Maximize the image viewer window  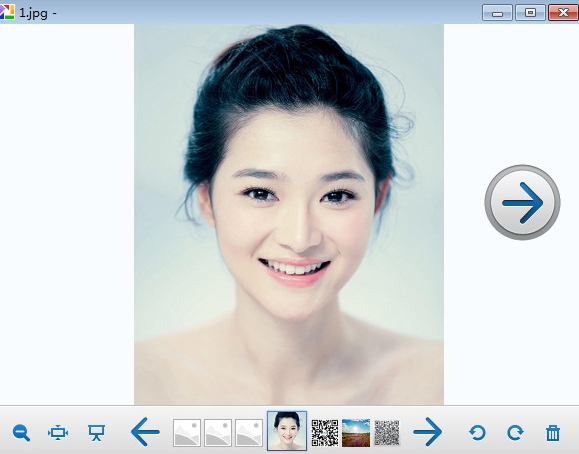click(530, 13)
